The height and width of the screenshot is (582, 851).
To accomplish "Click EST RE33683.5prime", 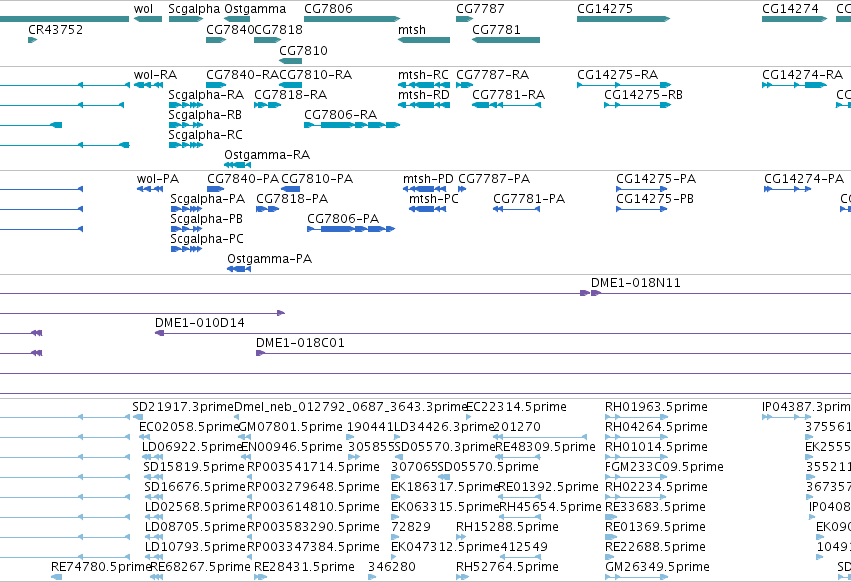I will pos(655,507).
